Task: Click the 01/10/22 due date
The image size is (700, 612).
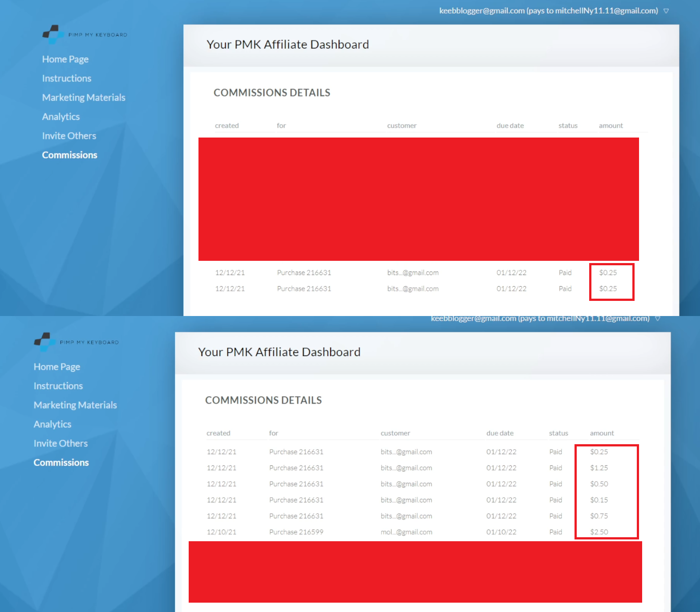Action: click(502, 532)
